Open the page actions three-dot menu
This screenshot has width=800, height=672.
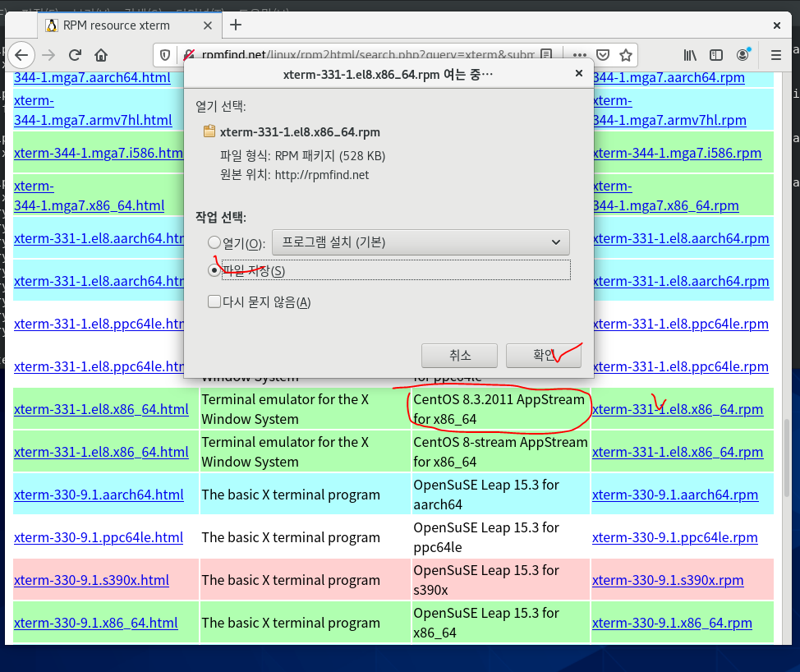[x=579, y=55]
